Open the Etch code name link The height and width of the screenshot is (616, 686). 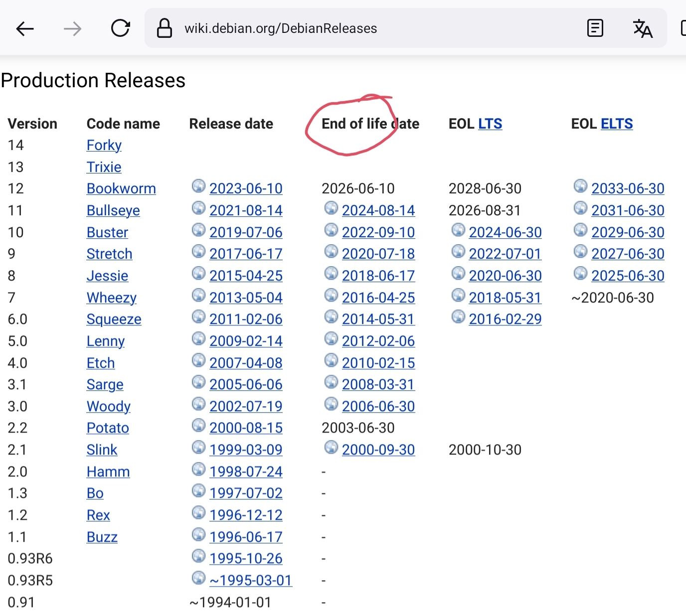[x=100, y=363]
